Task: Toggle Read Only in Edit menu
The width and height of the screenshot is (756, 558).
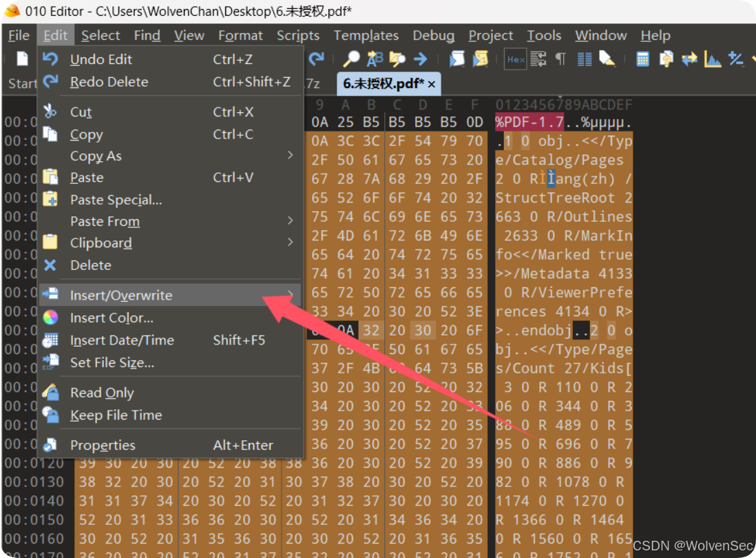Action: tap(170, 393)
